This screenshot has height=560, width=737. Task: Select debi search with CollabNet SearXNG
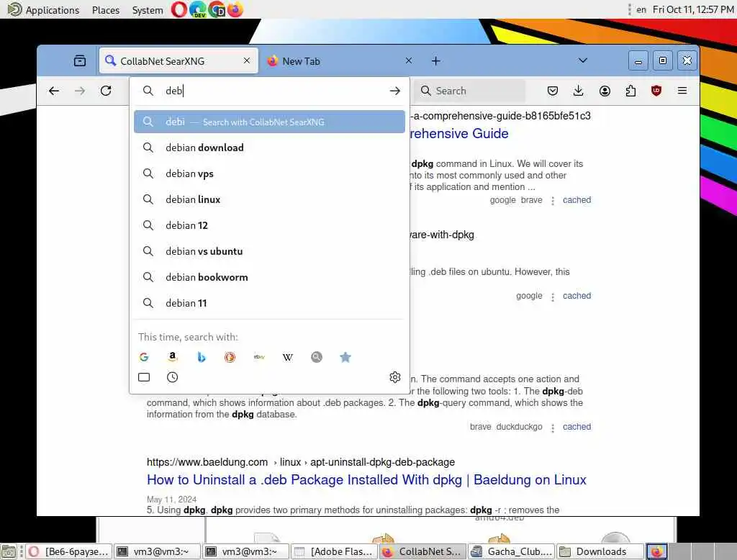269,122
